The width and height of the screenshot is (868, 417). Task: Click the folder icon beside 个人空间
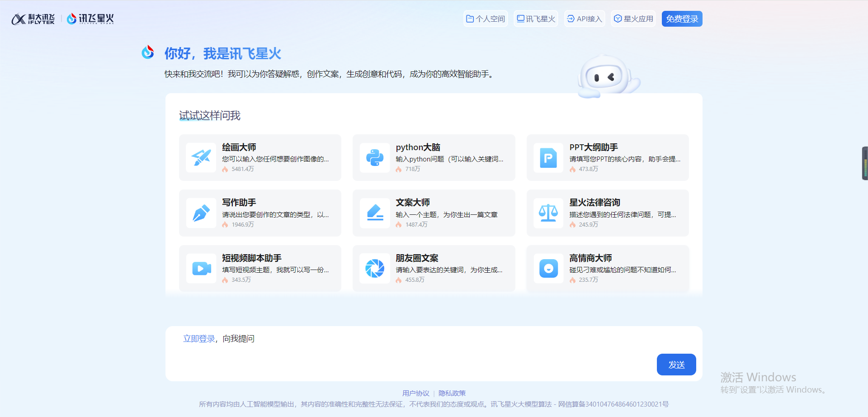470,19
